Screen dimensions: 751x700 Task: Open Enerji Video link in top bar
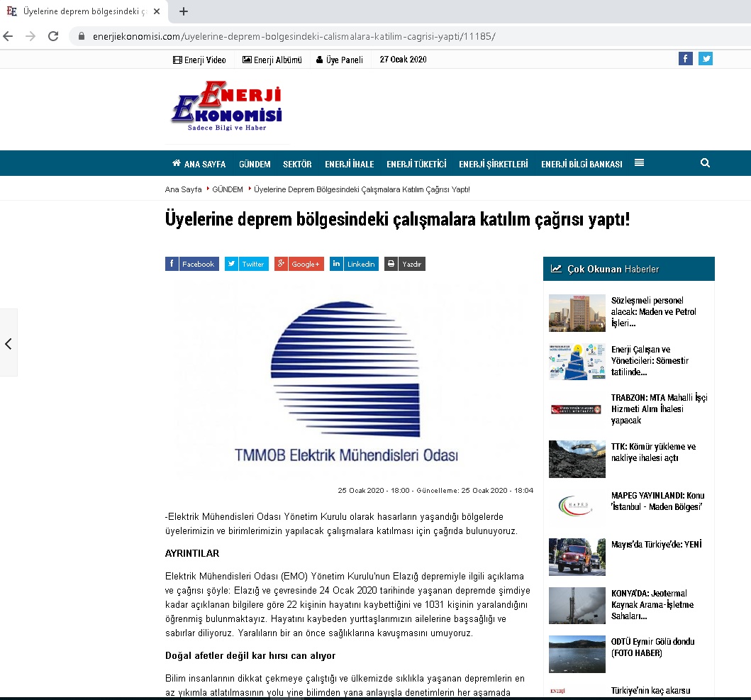pyautogui.click(x=199, y=60)
